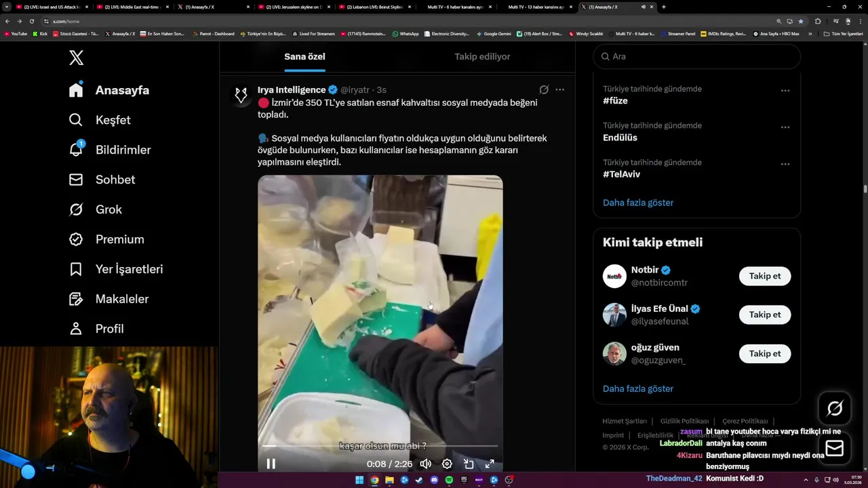The width and height of the screenshot is (868, 488).
Task: Open Notbir profile avatar
Action: pos(614,276)
